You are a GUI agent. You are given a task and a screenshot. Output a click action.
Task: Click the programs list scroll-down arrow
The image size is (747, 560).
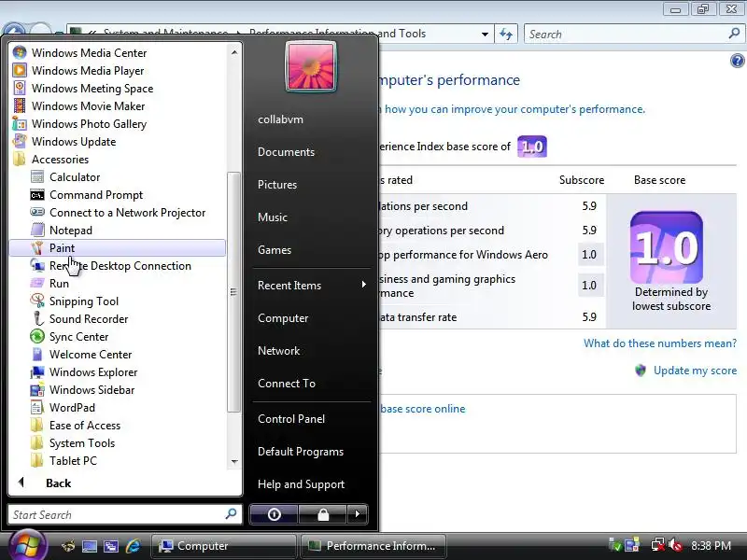coord(234,461)
